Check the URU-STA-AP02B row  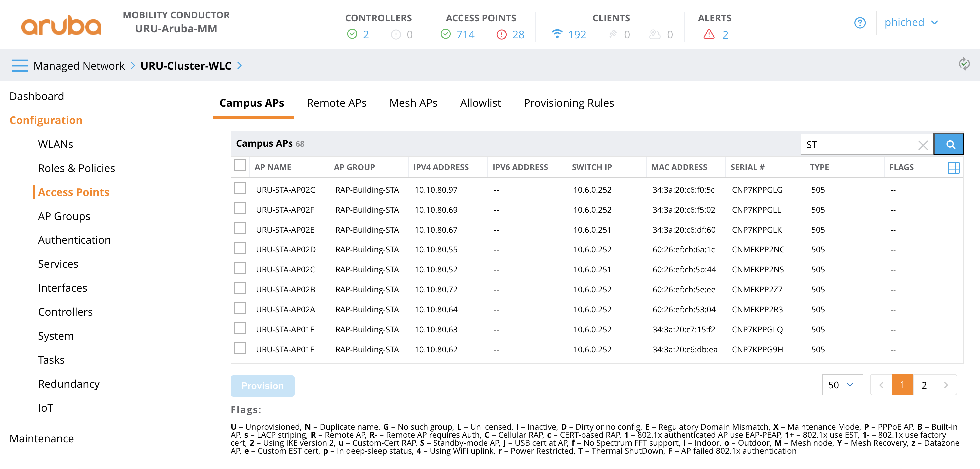[x=240, y=288]
